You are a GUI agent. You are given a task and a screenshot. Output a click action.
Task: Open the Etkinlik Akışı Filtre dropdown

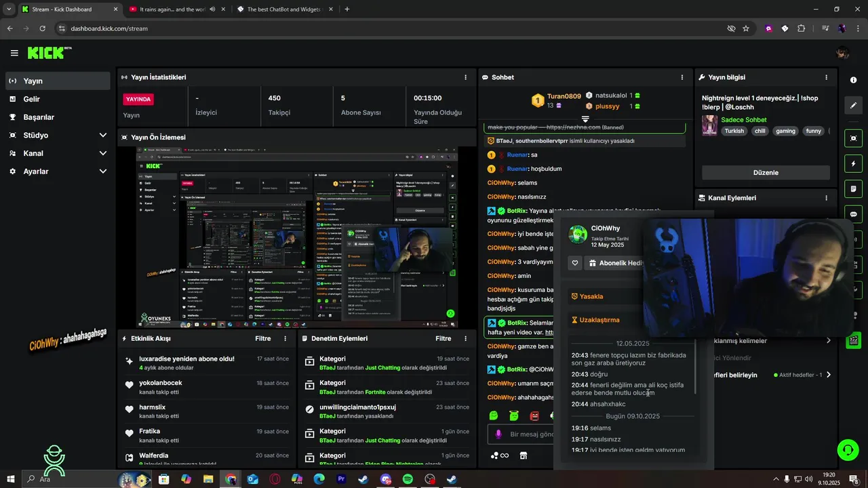click(262, 338)
